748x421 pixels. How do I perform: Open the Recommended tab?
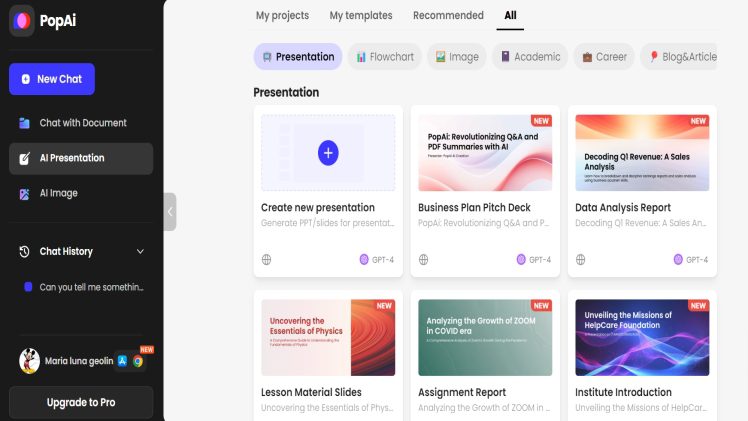(448, 16)
